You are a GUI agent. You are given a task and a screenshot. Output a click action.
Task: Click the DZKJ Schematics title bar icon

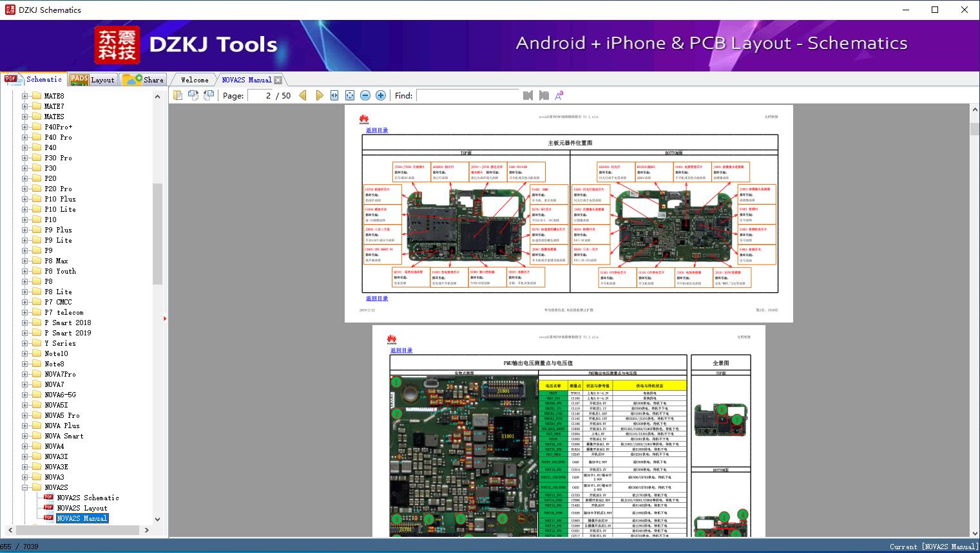click(10, 10)
